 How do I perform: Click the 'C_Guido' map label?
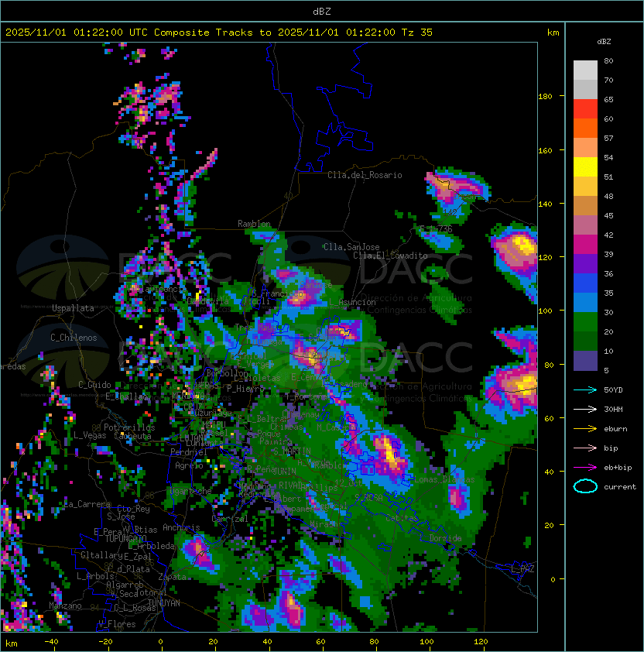tap(94, 385)
